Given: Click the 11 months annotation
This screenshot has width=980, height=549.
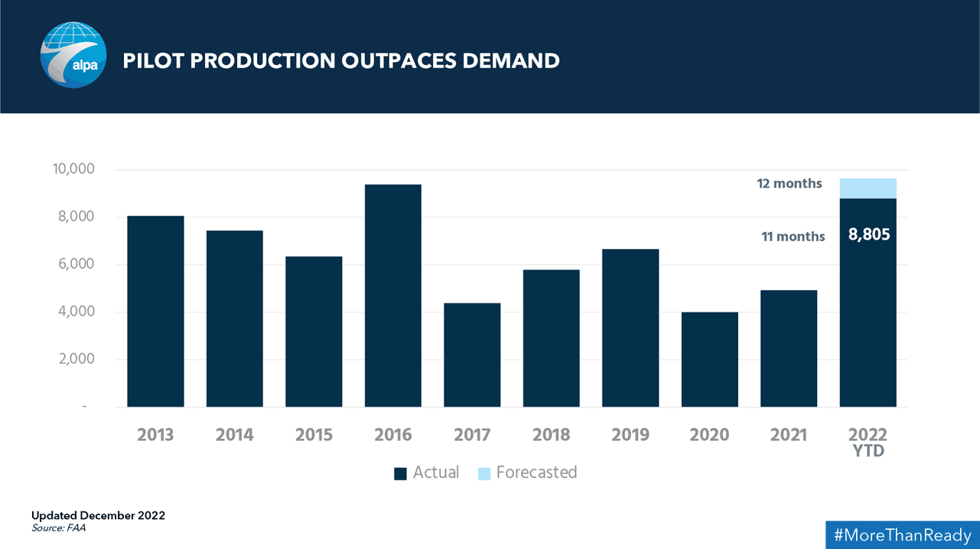Looking at the screenshot, I should tap(793, 237).
